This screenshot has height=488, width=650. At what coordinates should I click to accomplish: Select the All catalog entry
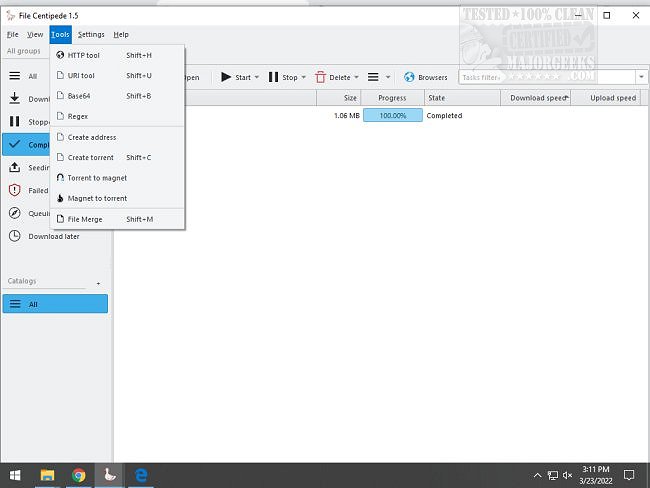(55, 304)
